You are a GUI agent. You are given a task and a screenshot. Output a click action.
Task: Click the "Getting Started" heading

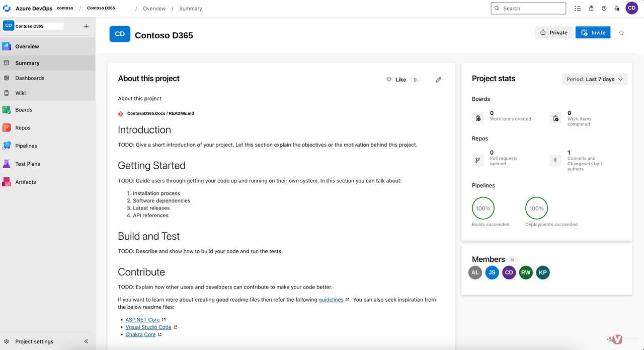tap(151, 166)
